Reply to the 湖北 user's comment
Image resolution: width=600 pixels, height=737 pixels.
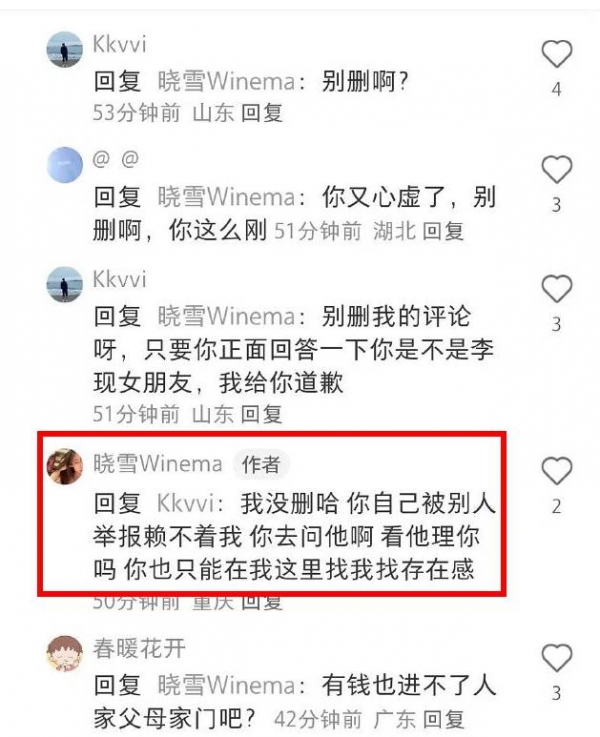pos(443,231)
